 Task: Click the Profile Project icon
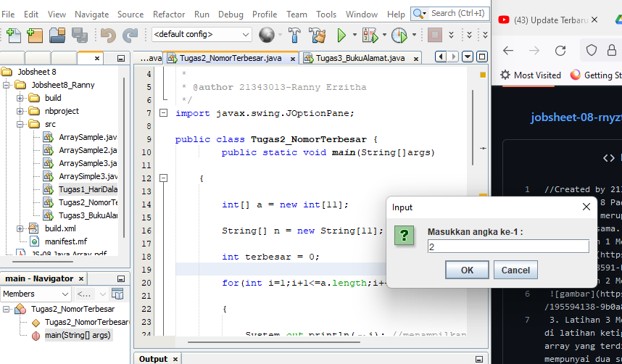point(399,35)
